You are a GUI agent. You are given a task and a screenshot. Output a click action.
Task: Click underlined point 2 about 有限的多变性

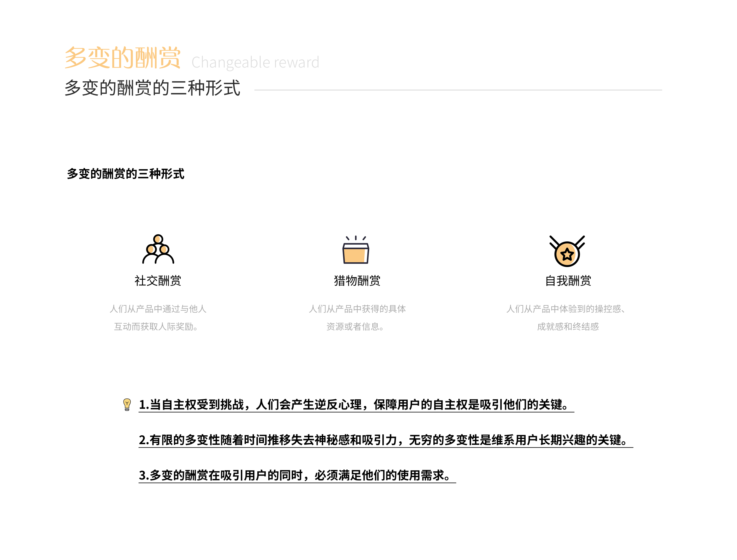(383, 440)
